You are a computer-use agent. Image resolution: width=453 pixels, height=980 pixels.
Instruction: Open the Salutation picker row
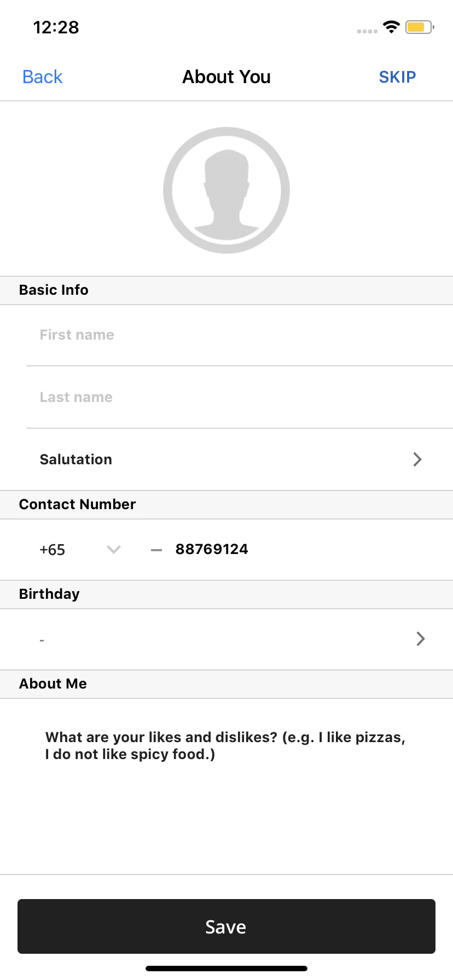tap(226, 459)
